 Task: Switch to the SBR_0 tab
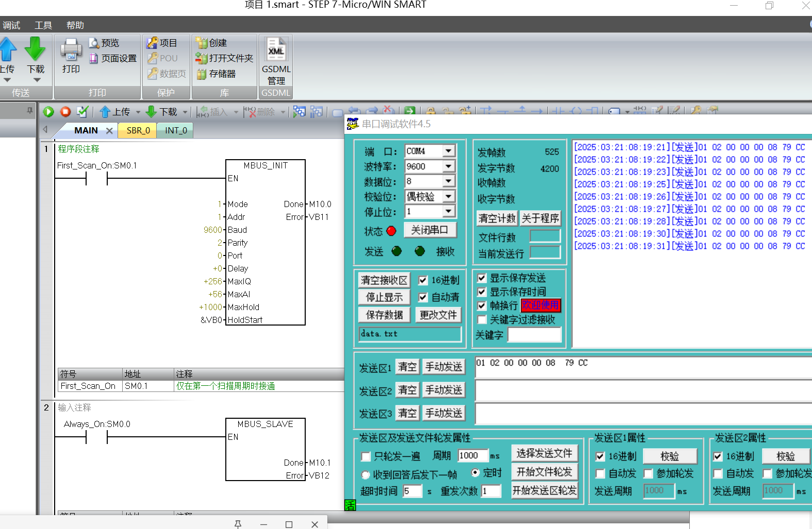pyautogui.click(x=138, y=130)
